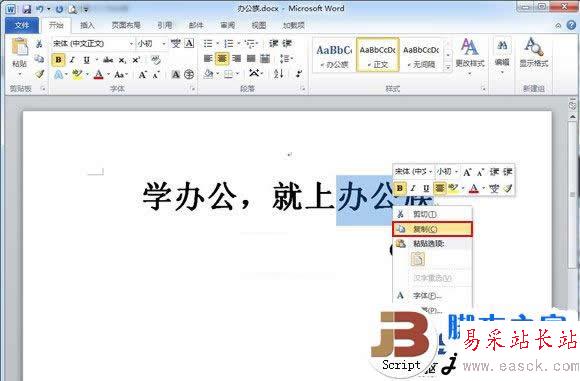The width and height of the screenshot is (580, 381).
Task: Open the Editing (编辑) dropdown
Action: point(502,55)
